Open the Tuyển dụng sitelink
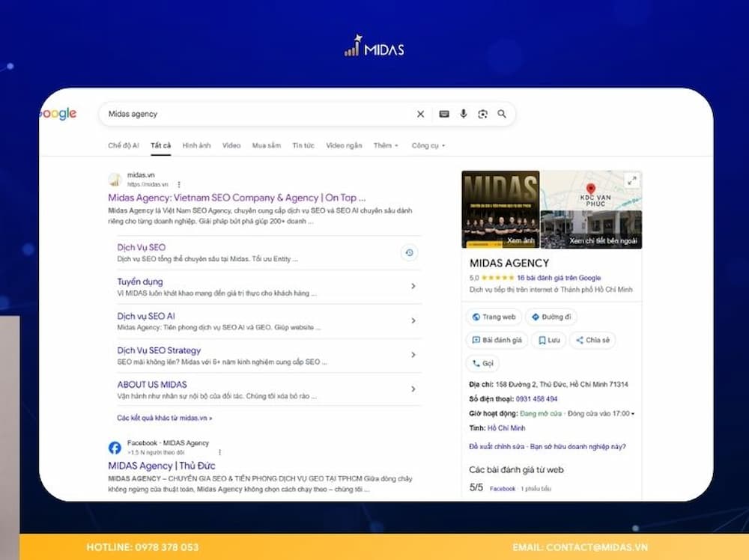 tap(140, 281)
